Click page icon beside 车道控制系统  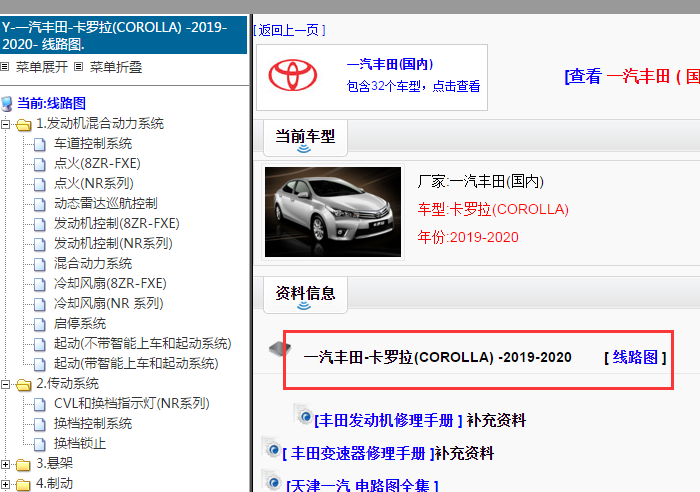(x=40, y=145)
